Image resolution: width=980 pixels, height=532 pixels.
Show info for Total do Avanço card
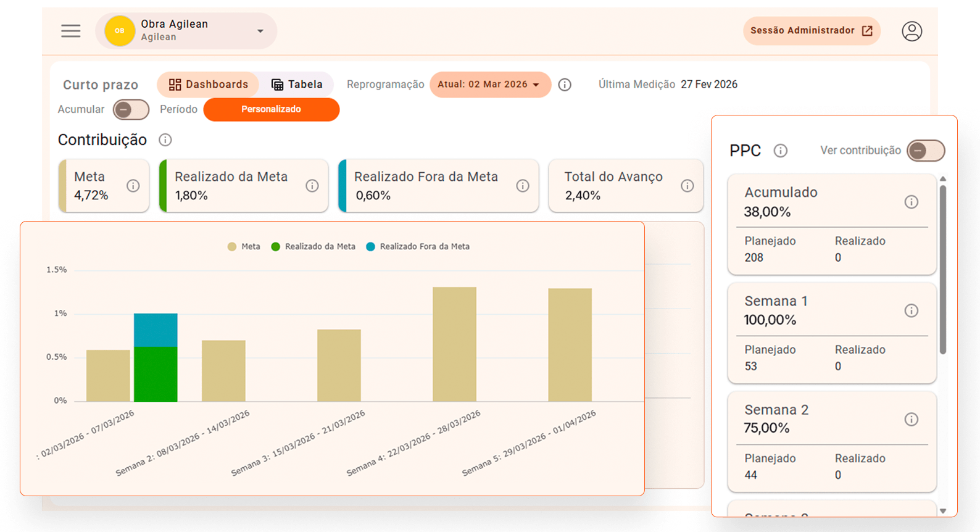(x=687, y=186)
